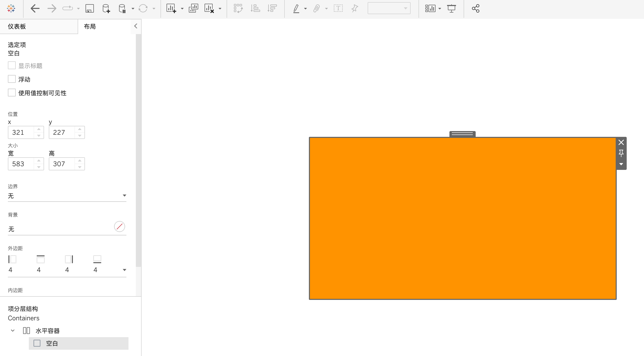Click the undo back arrow

(35, 9)
